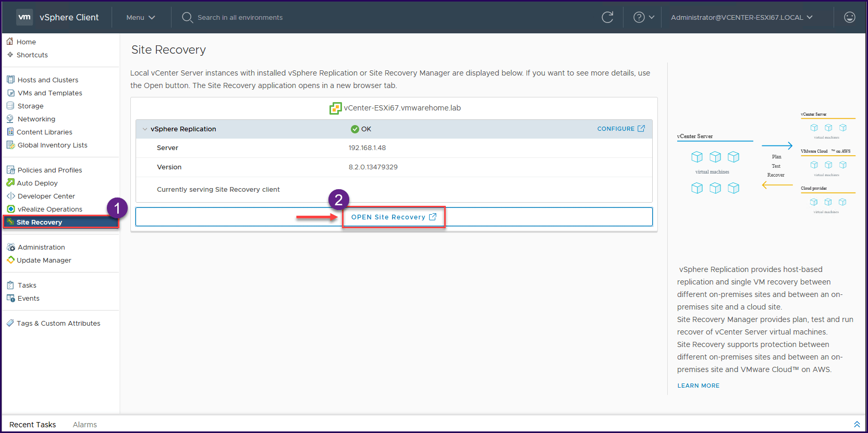
Task: Click the replication diagram image
Action: (x=766, y=163)
